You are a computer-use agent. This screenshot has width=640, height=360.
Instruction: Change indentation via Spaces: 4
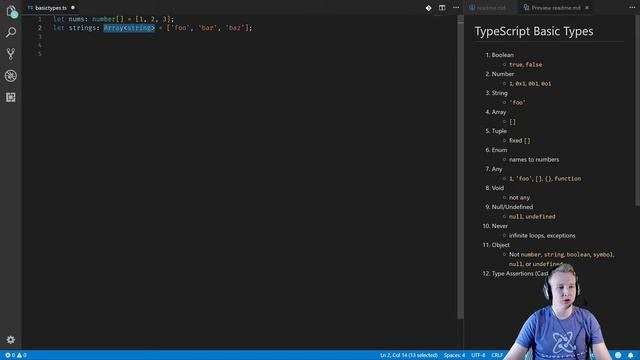(454, 355)
